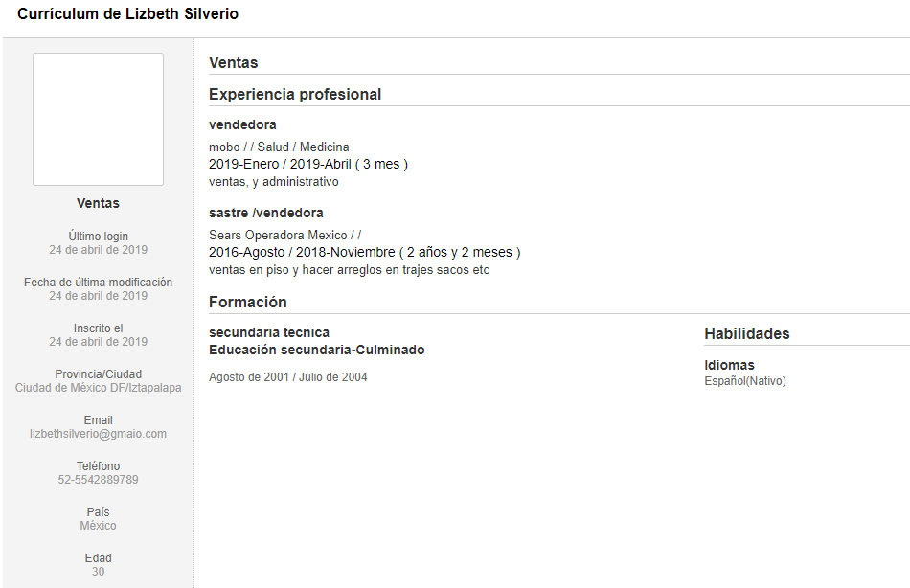Select the 'Fecha de última modificación' sidebar label
The width and height of the screenshot is (910, 588).
[98, 283]
